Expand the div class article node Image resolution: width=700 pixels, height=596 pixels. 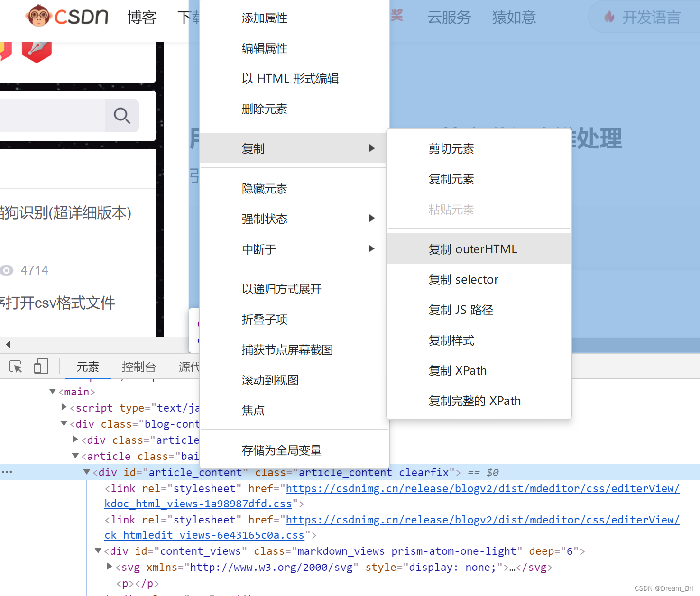75,440
